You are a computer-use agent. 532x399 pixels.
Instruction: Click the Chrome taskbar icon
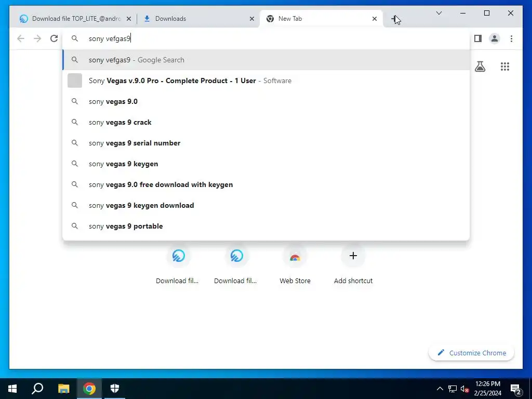tap(89, 389)
